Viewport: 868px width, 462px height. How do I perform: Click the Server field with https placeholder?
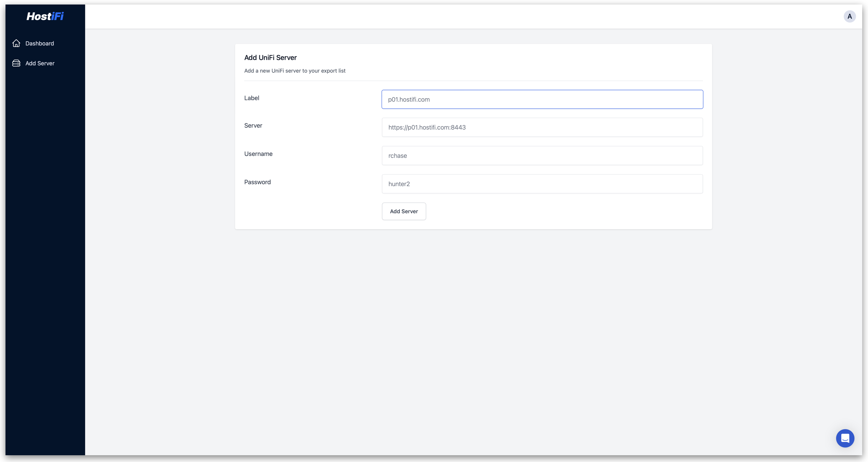pos(542,127)
